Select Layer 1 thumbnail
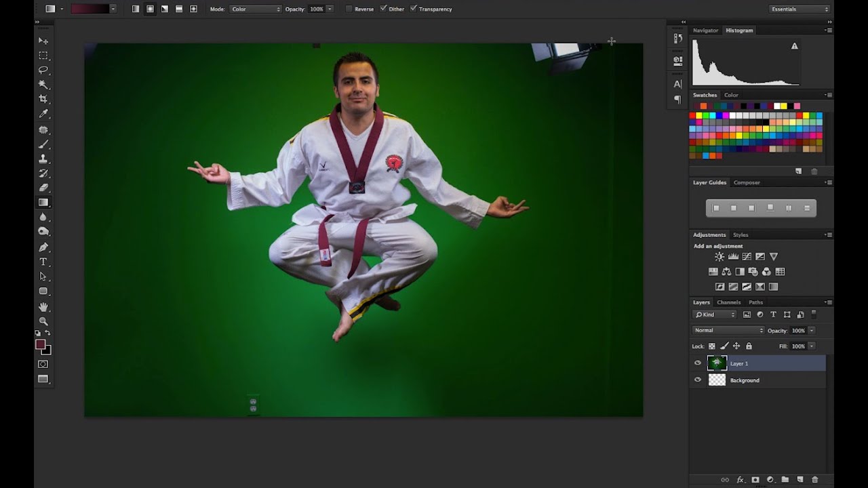This screenshot has width=868, height=488. pyautogui.click(x=717, y=363)
